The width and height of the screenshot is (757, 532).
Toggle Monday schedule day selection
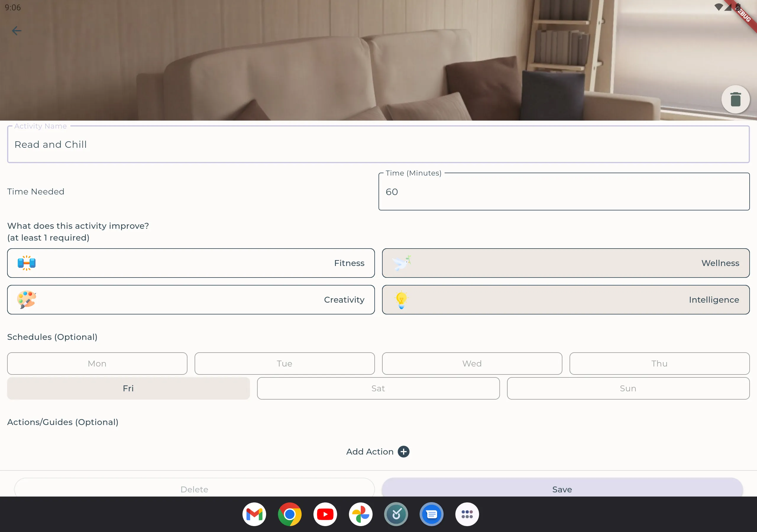coord(97,363)
